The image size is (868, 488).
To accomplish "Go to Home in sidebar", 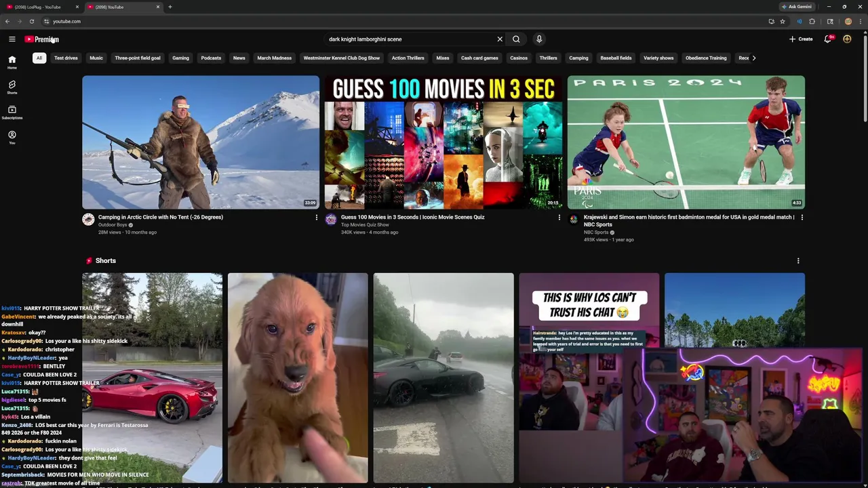I will [12, 62].
